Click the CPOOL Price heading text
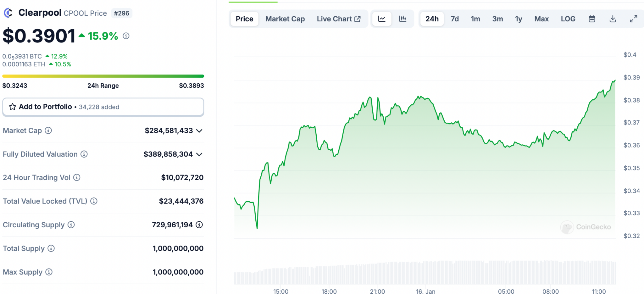This screenshot has height=294, width=644. [85, 13]
